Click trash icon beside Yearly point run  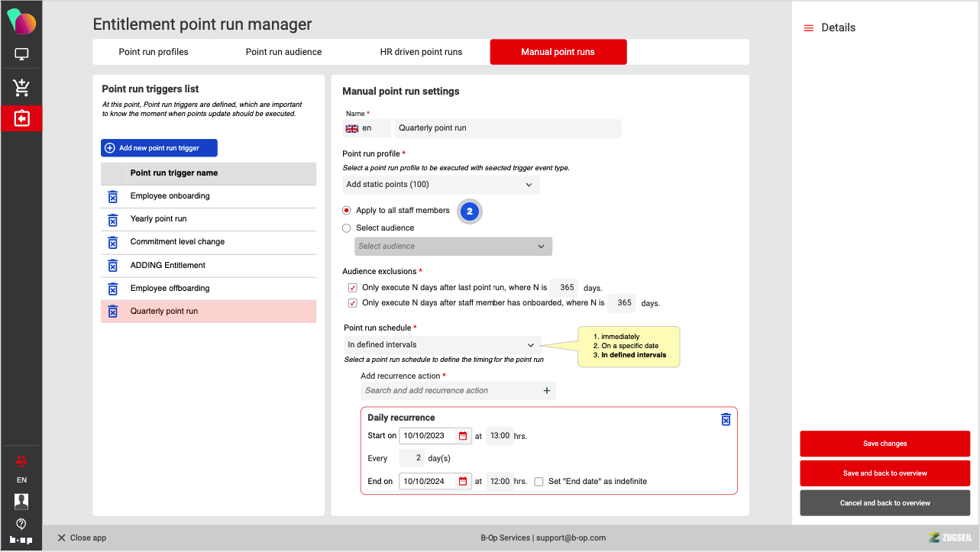pyautogui.click(x=112, y=220)
